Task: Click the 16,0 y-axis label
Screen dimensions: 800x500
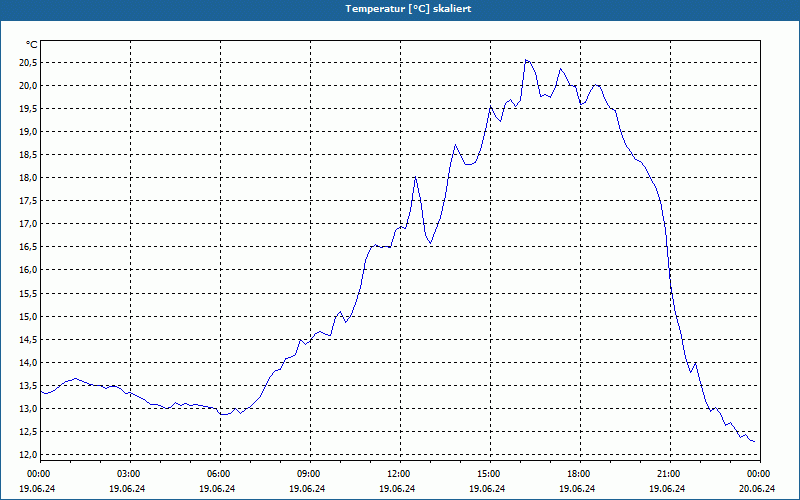Action: [x=29, y=270]
